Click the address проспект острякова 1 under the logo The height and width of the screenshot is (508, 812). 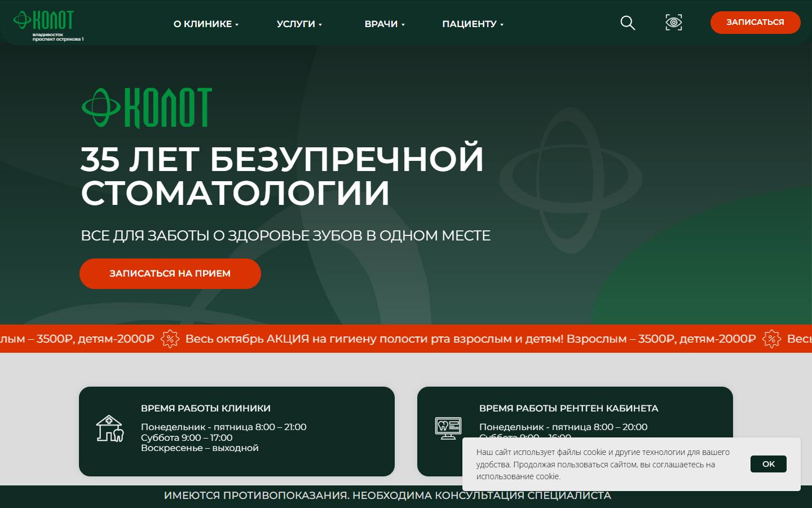pyautogui.click(x=58, y=39)
